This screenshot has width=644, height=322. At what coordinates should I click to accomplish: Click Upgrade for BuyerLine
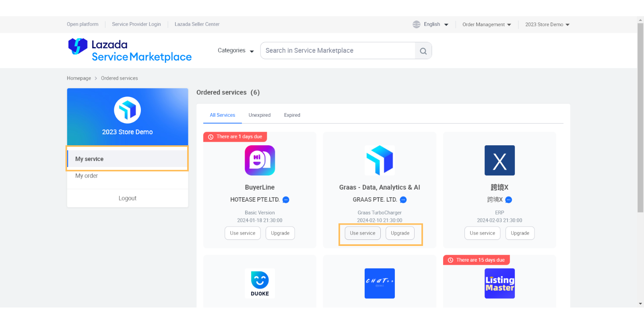280,233
